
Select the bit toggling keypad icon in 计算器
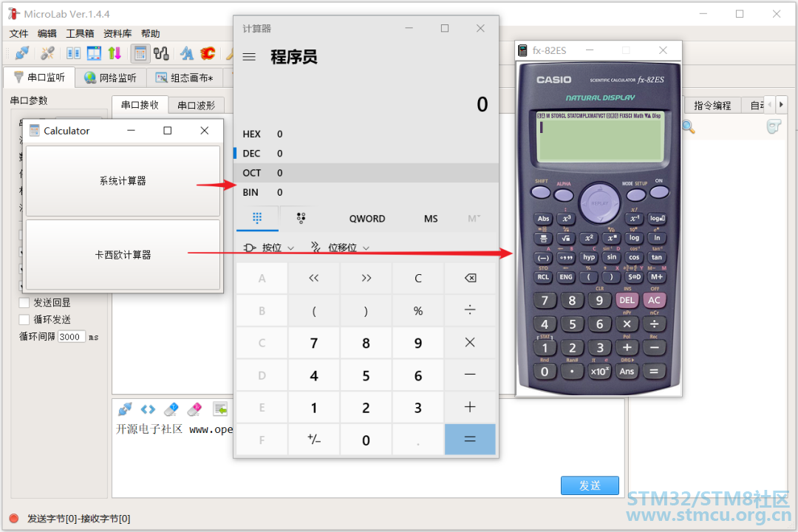point(301,218)
